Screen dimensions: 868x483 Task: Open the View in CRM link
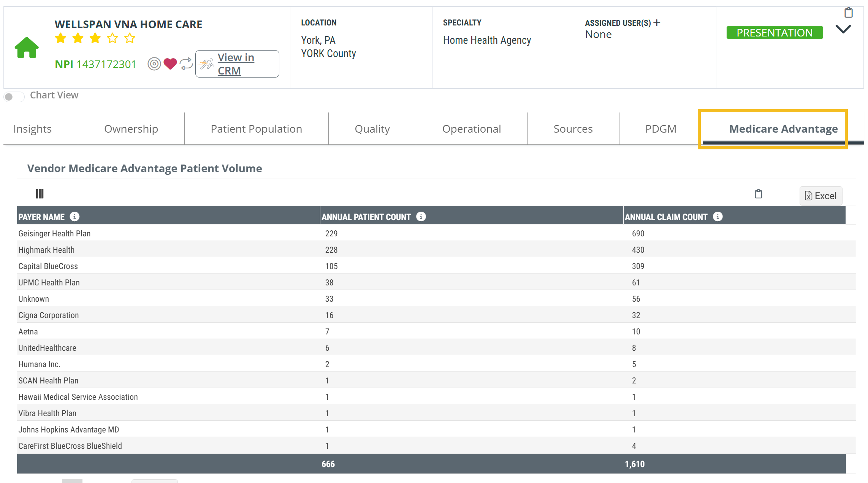[x=237, y=64]
